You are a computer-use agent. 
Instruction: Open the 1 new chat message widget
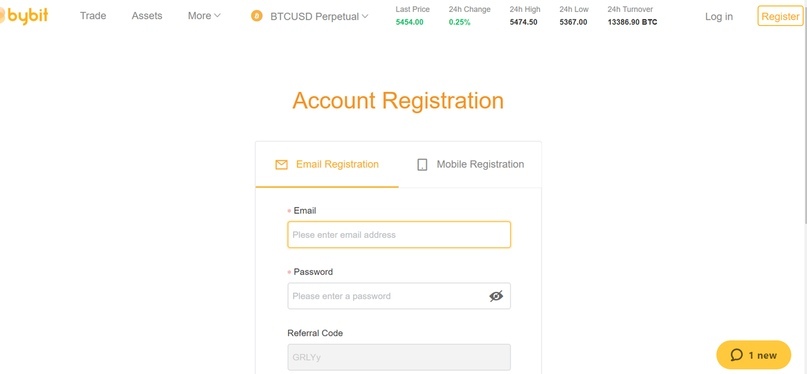click(753, 355)
